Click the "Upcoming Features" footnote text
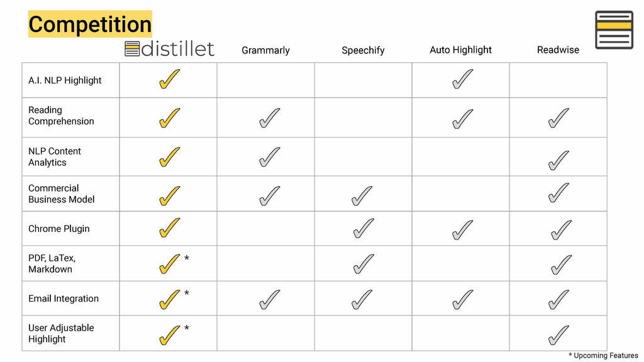The height and width of the screenshot is (362, 644). 606,355
